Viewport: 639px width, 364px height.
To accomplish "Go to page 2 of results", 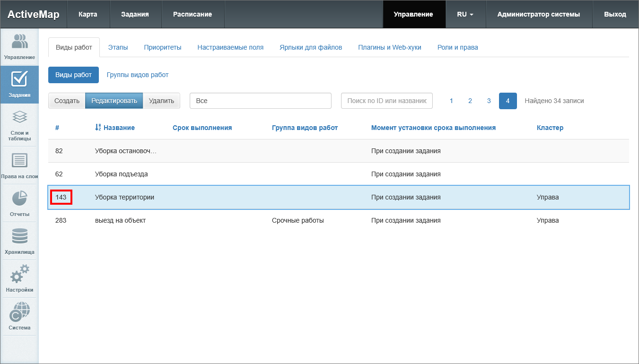I will pos(470,101).
